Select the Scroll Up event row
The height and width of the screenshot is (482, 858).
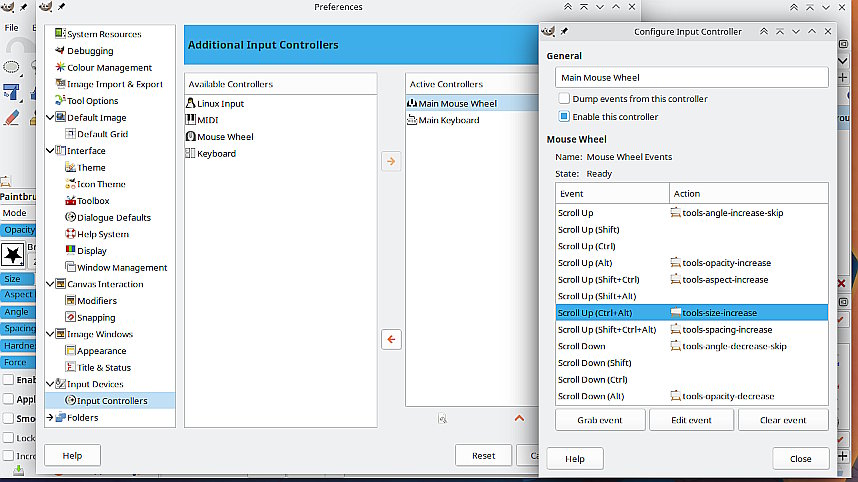coord(691,213)
